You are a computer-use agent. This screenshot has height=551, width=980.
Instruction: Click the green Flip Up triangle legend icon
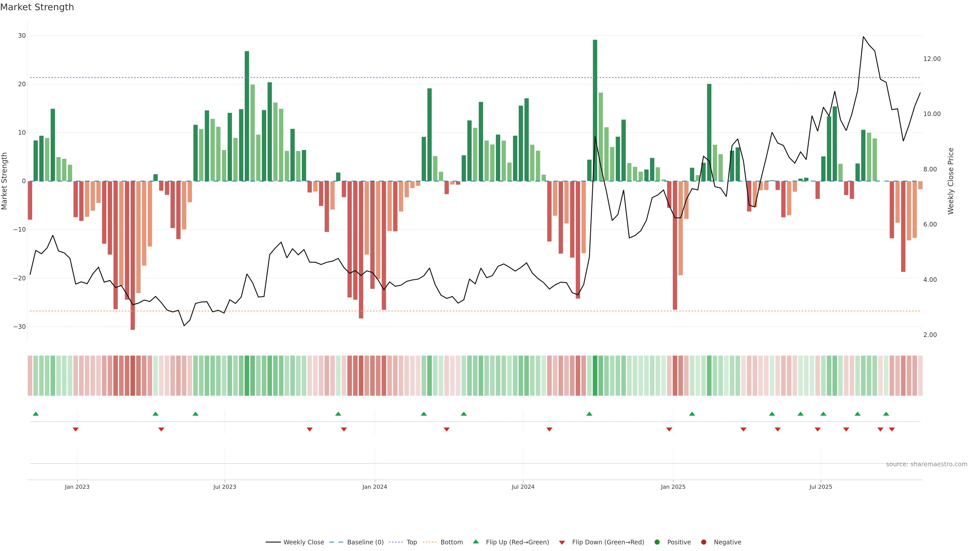point(475,542)
